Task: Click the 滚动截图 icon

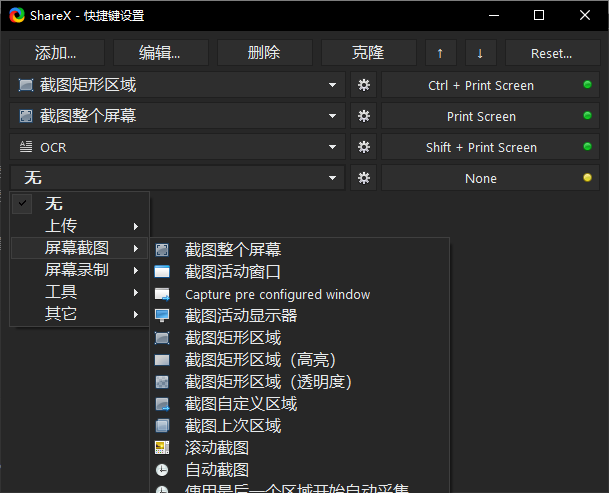Action: coord(162,448)
